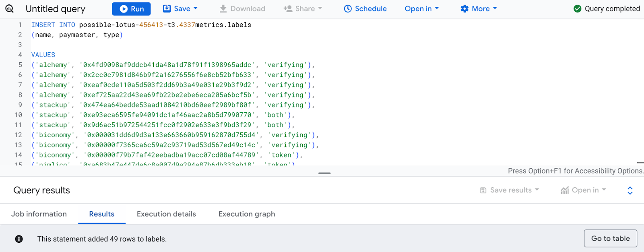Viewport: 644px width, 252px height.
Task: Select the Results tab
Action: pyautogui.click(x=102, y=214)
